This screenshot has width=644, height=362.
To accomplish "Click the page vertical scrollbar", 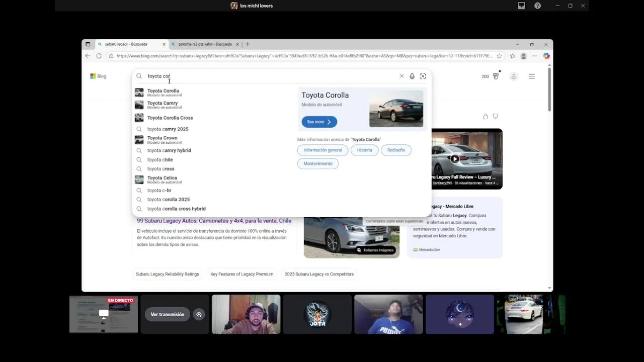I will [x=549, y=89].
